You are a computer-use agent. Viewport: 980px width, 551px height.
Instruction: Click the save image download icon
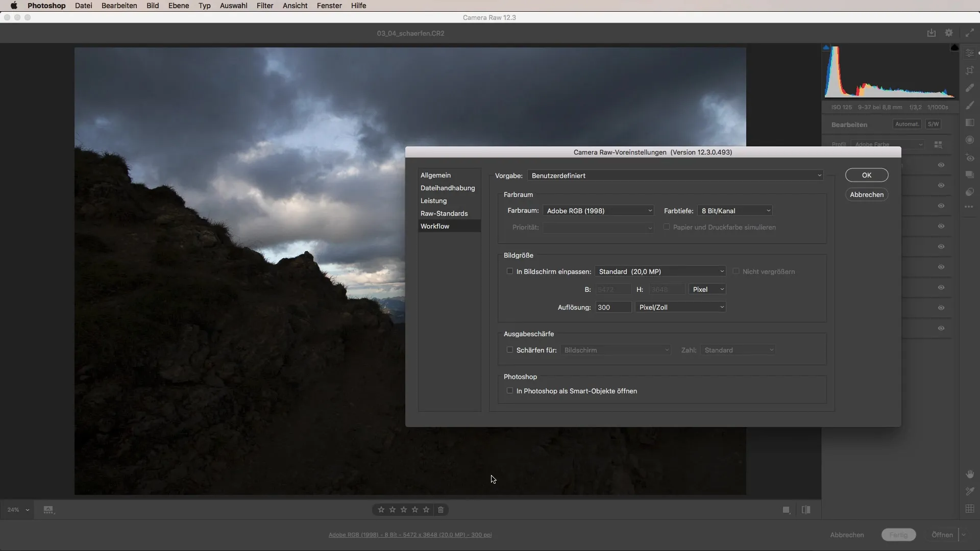[x=932, y=33]
